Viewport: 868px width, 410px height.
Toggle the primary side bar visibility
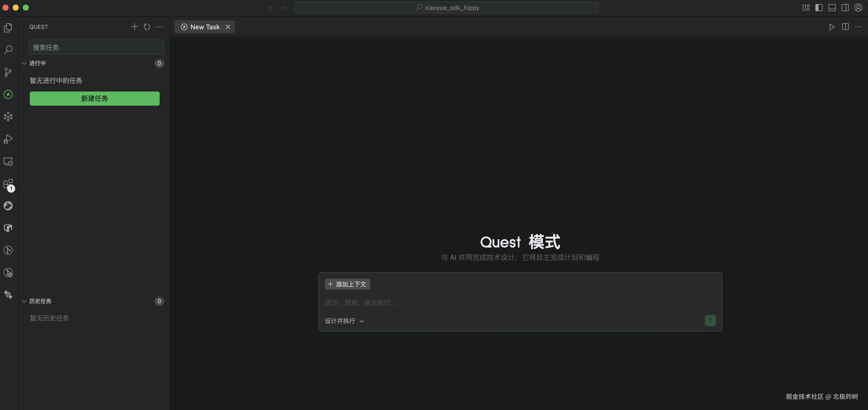click(819, 8)
